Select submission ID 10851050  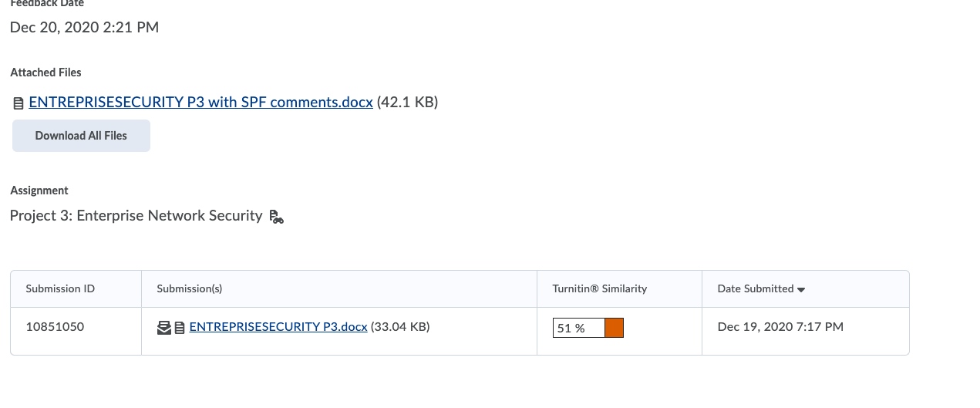point(55,326)
